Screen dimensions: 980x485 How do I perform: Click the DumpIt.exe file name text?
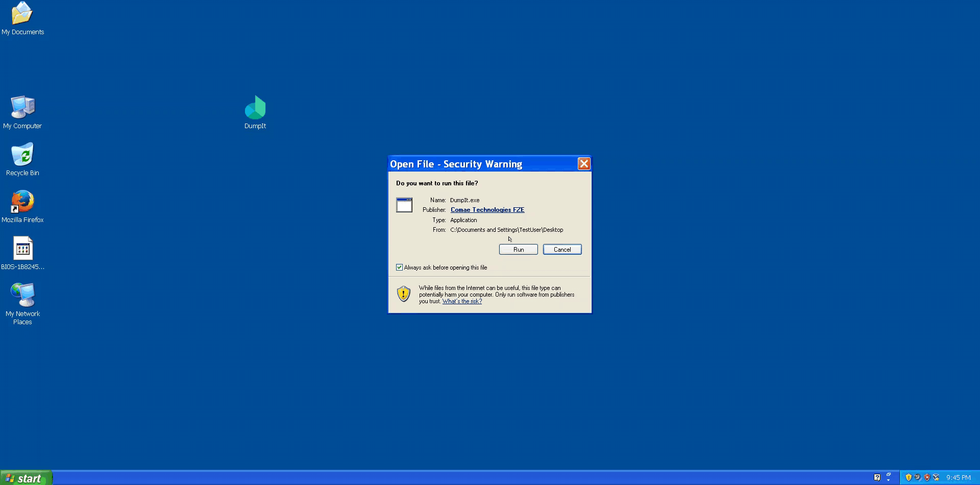click(464, 200)
